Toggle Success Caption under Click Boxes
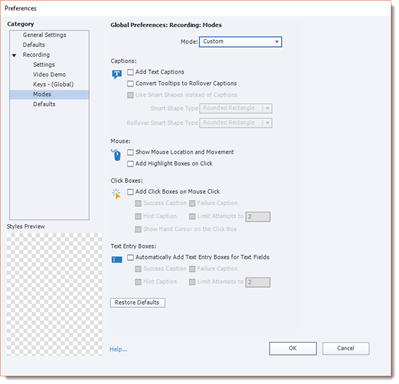Screen dimensions: 399x384 click(138, 203)
